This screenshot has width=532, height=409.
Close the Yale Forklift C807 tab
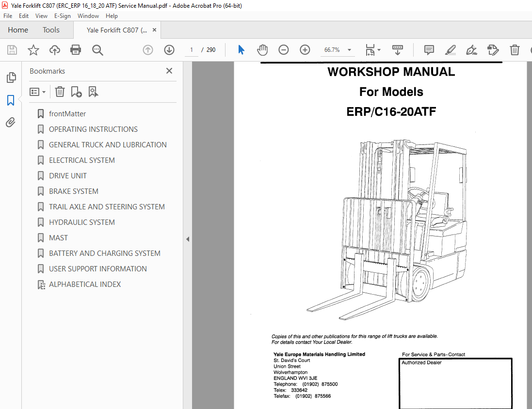point(154,30)
